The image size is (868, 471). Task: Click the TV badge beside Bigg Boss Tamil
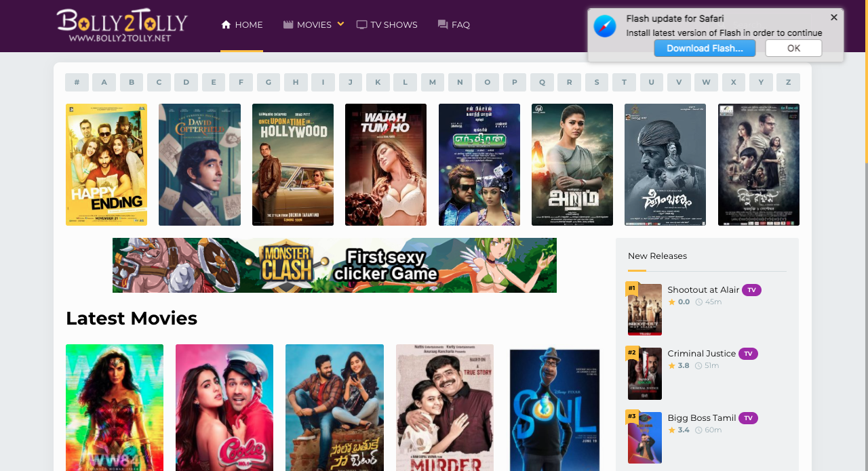click(748, 418)
